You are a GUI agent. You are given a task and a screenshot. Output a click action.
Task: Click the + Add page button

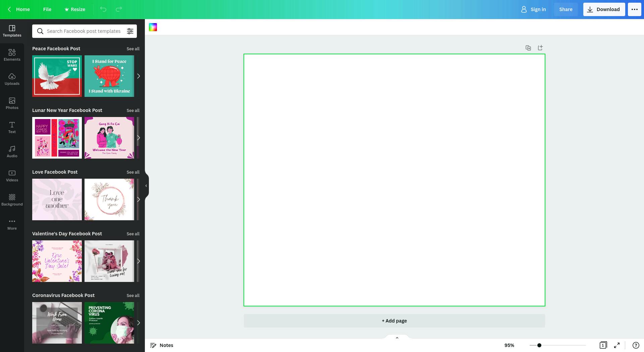click(394, 321)
